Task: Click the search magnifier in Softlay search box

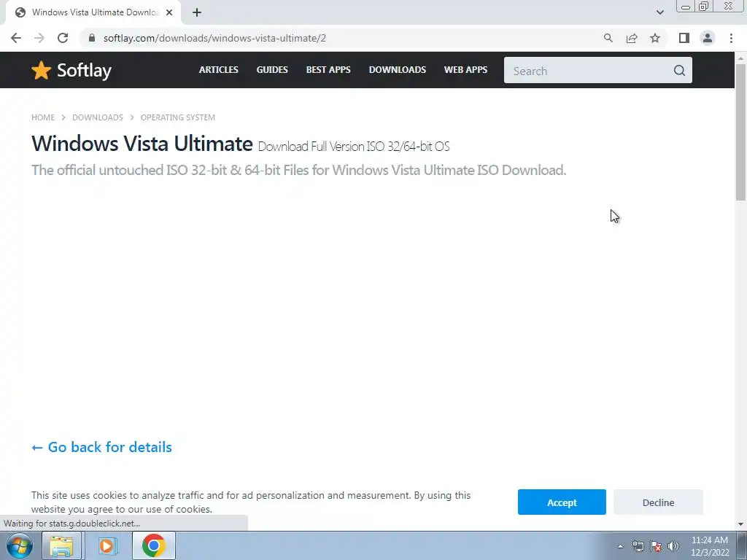Action: (x=679, y=71)
